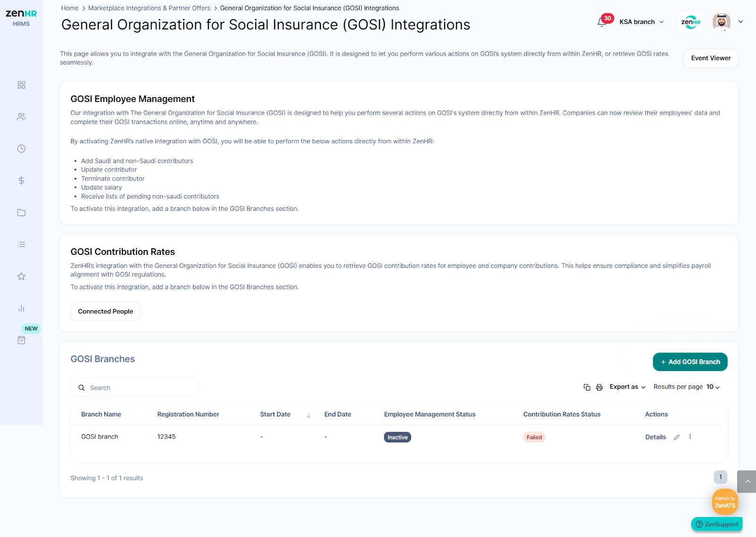Open Details for GOSI branch

(655, 437)
